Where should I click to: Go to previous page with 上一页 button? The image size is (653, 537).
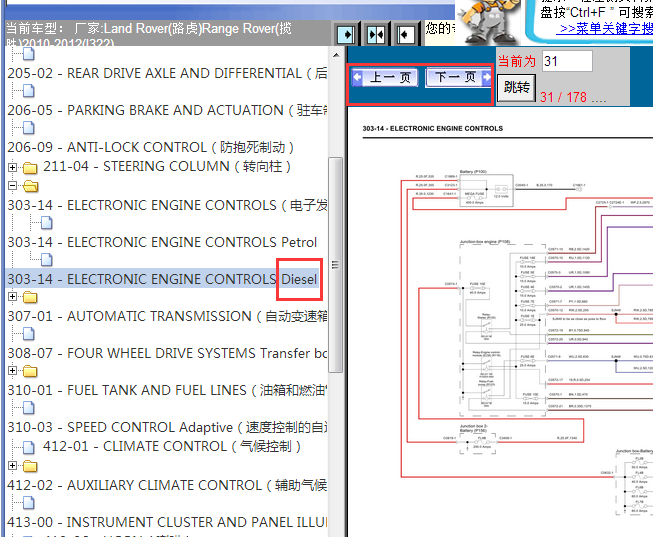pos(385,77)
